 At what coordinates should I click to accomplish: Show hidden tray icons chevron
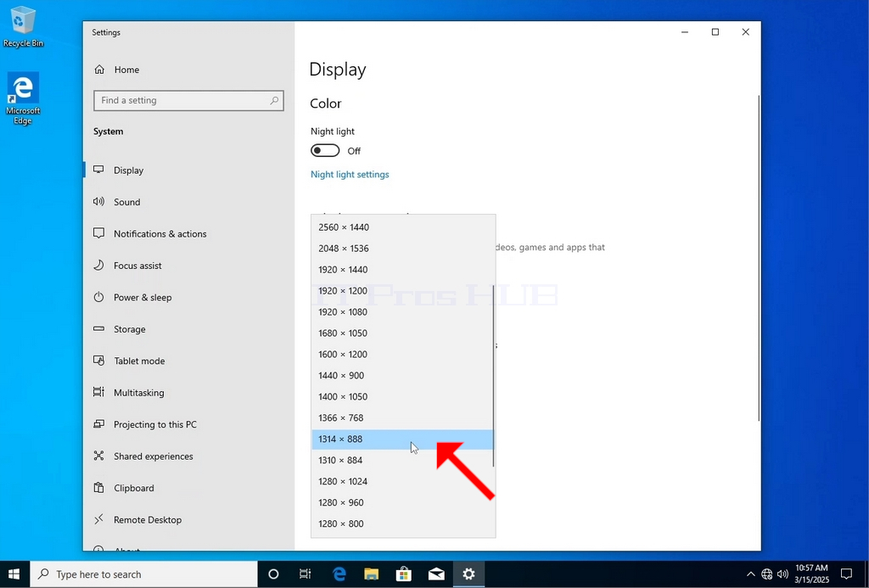750,574
